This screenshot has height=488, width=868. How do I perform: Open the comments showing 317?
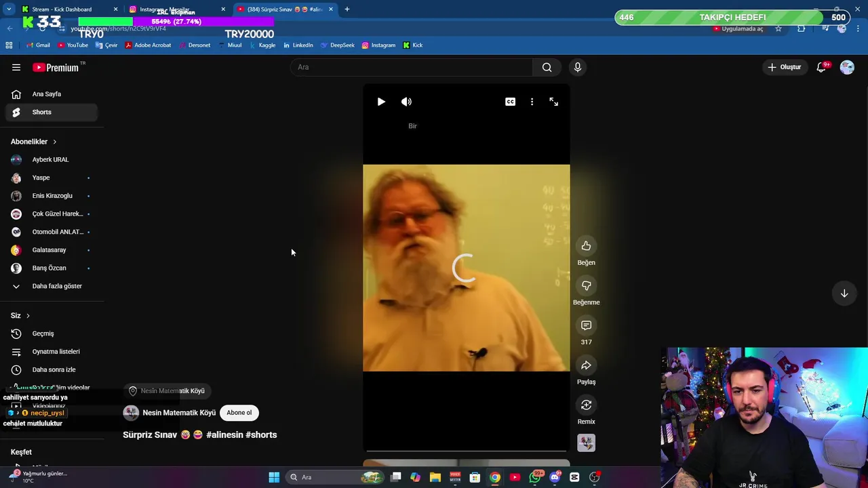click(586, 325)
